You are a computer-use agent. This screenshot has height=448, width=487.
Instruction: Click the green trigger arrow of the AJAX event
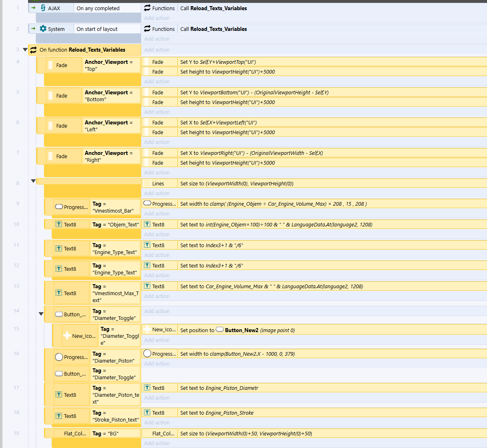tap(33, 8)
